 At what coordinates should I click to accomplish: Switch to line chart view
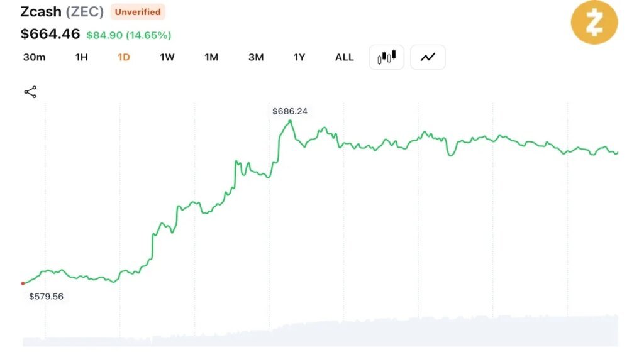pyautogui.click(x=428, y=57)
